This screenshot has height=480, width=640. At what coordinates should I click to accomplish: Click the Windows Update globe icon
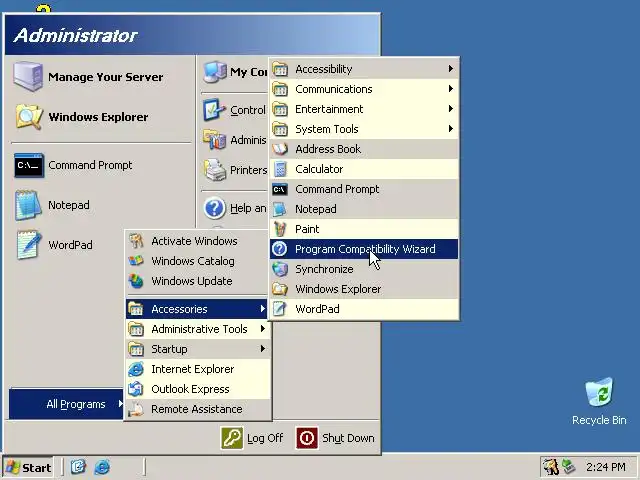click(136, 281)
